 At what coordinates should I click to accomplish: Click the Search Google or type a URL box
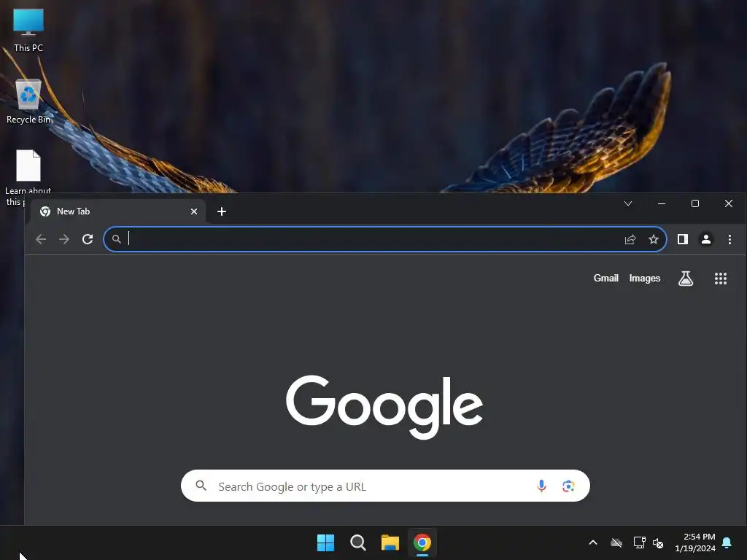[x=385, y=486]
